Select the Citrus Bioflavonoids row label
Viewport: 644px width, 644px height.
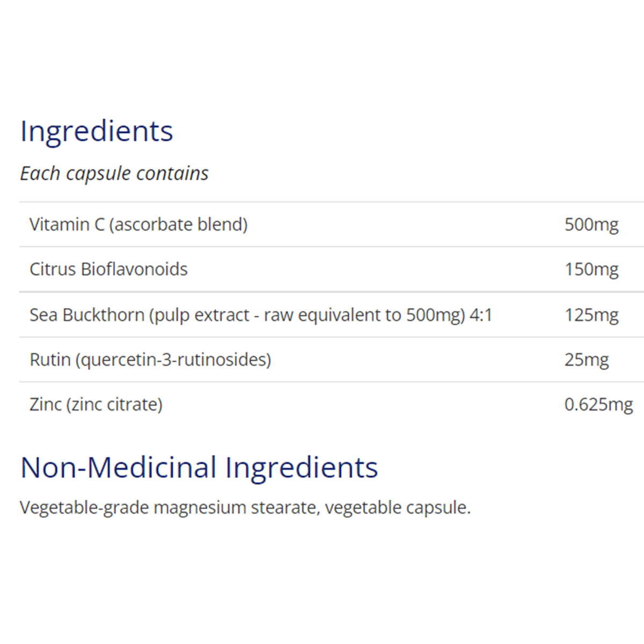(x=108, y=269)
